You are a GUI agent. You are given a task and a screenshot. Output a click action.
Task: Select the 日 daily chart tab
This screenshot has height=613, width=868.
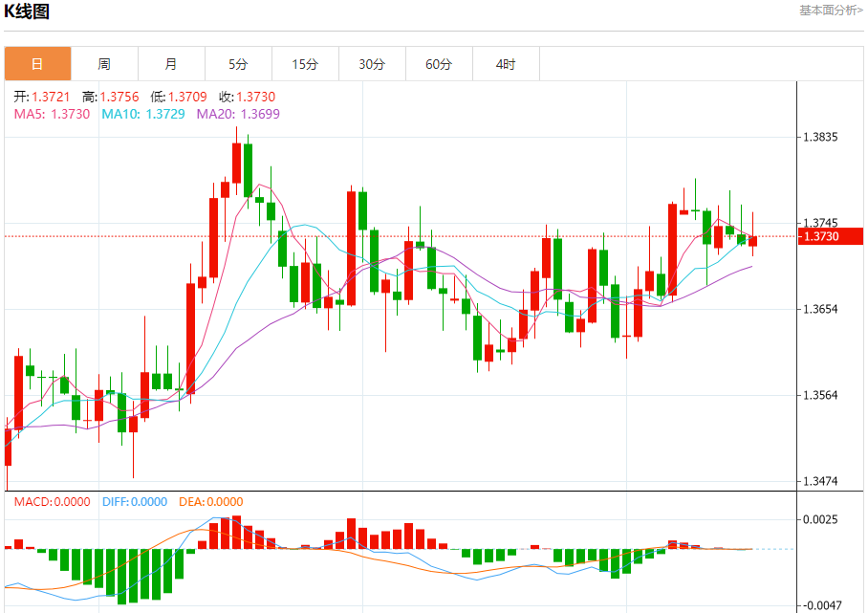click(37, 64)
